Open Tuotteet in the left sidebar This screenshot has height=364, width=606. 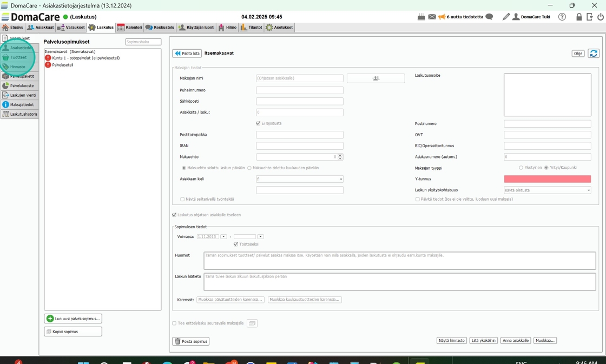click(x=19, y=57)
